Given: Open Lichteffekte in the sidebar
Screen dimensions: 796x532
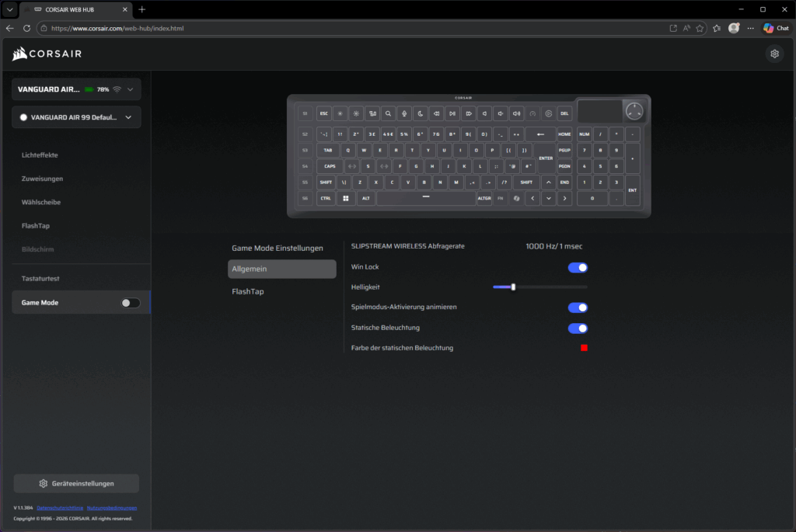Looking at the screenshot, I should tap(40, 155).
